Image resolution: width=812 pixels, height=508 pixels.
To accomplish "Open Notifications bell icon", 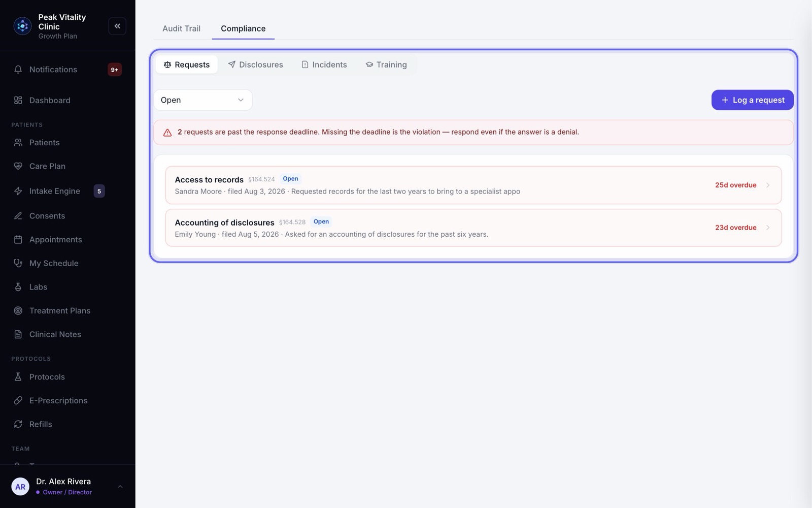I will (18, 70).
